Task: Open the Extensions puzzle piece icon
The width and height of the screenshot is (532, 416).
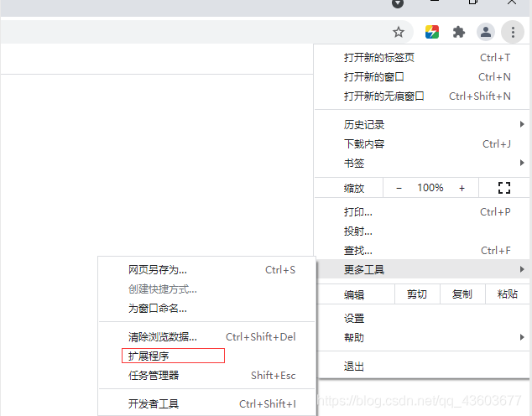Action: [459, 32]
